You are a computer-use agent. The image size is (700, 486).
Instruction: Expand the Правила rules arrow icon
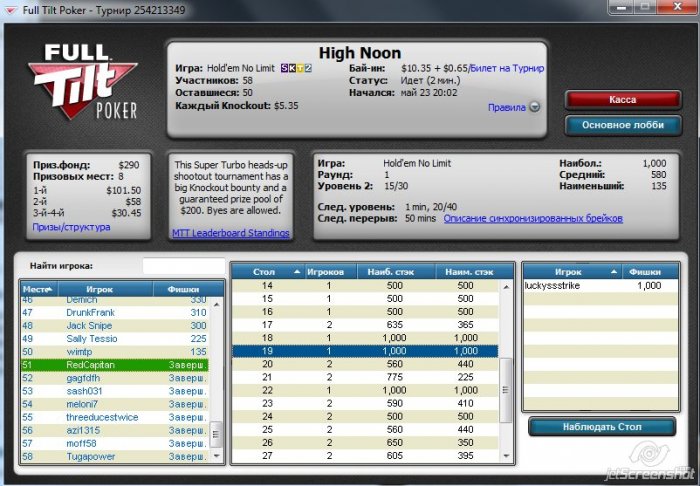(534, 107)
